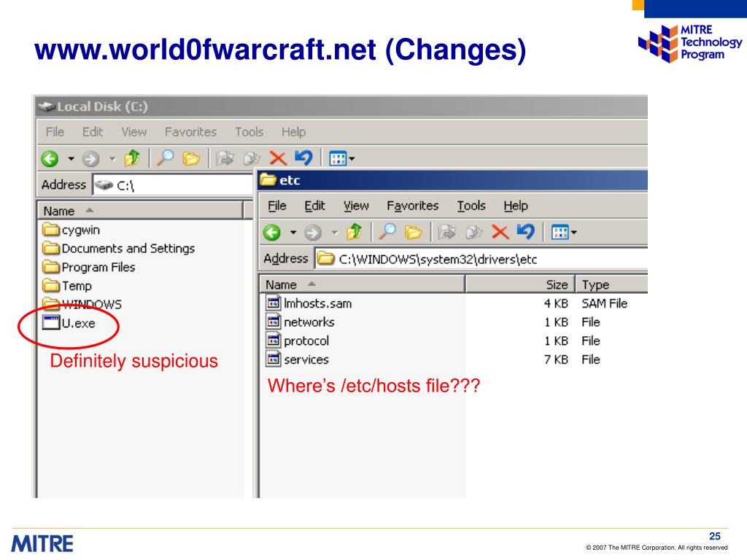
Task: Click Up folder icon in Local Disk window
Action: pos(132,158)
